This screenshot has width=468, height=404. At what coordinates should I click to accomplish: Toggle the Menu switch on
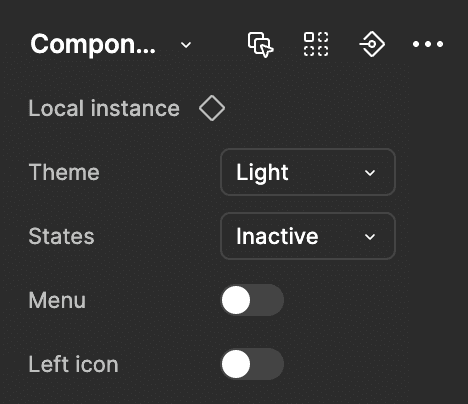click(252, 300)
